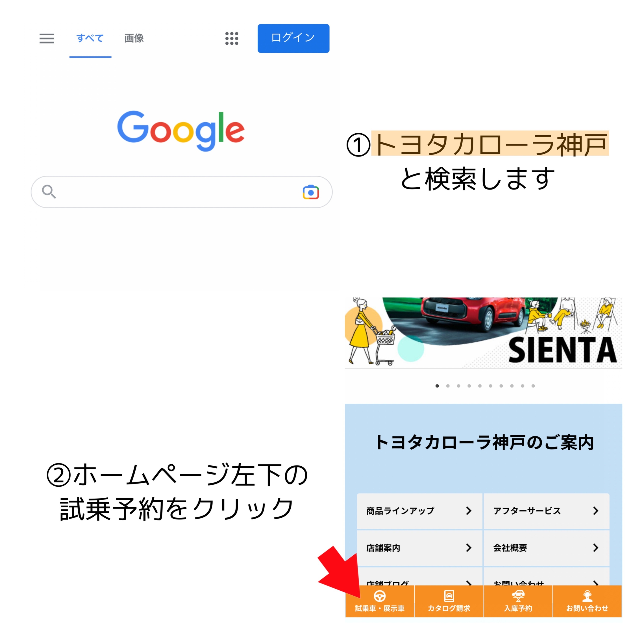The height and width of the screenshot is (644, 644).
Task: Select the すべて tab
Action: tap(90, 38)
